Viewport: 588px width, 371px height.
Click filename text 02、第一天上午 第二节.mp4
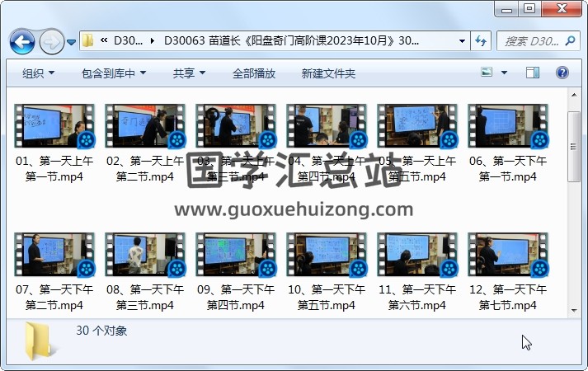coord(145,169)
